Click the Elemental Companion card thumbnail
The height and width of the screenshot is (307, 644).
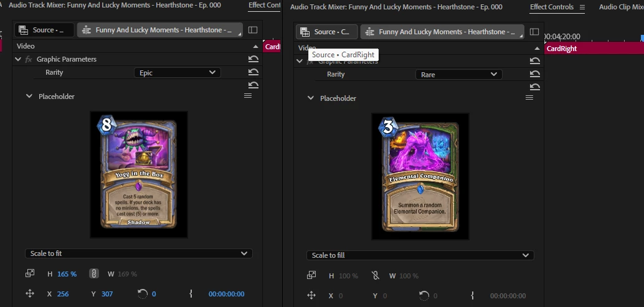coord(420,176)
